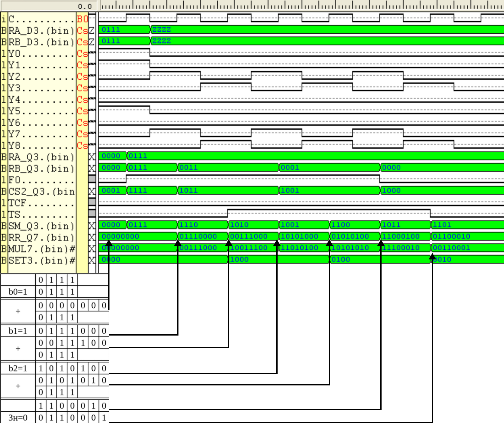Click the Z value box for RB_D3
This screenshot has height=423, width=504.
(92, 42)
